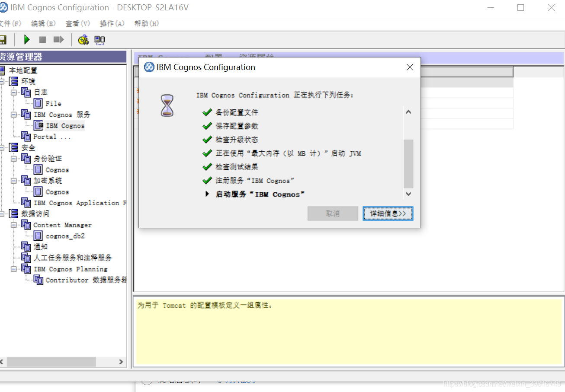Collapse the 日志 tree branch
565x392 pixels.
[14, 92]
